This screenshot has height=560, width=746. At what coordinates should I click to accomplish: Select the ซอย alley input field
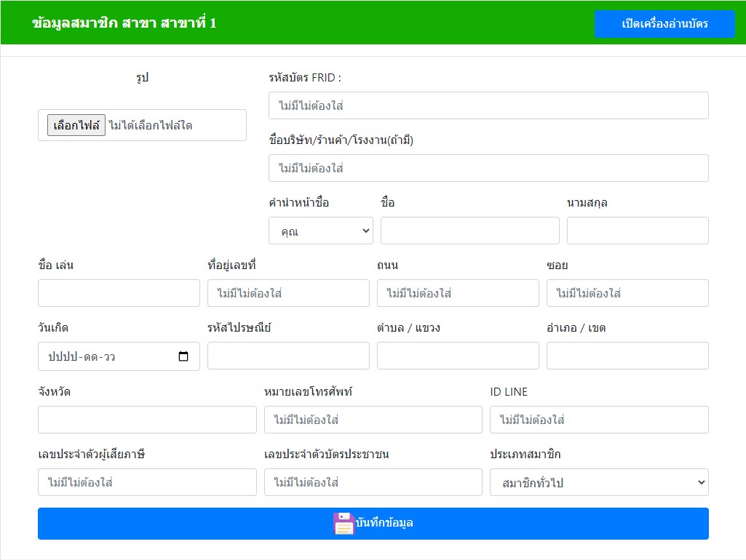pyautogui.click(x=627, y=293)
